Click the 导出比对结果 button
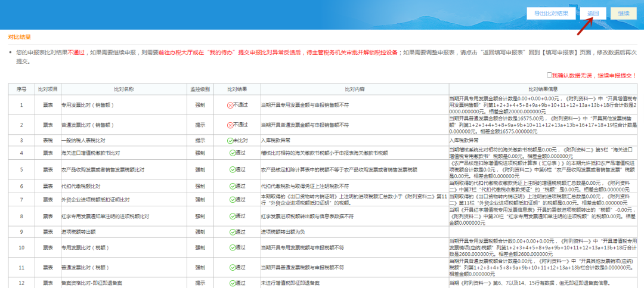This screenshot has height=288, width=644. (x=551, y=14)
